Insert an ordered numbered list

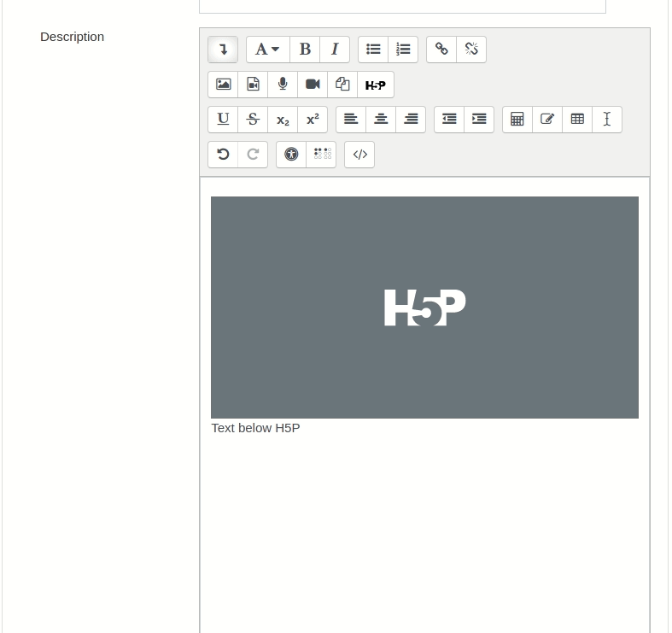(x=403, y=50)
